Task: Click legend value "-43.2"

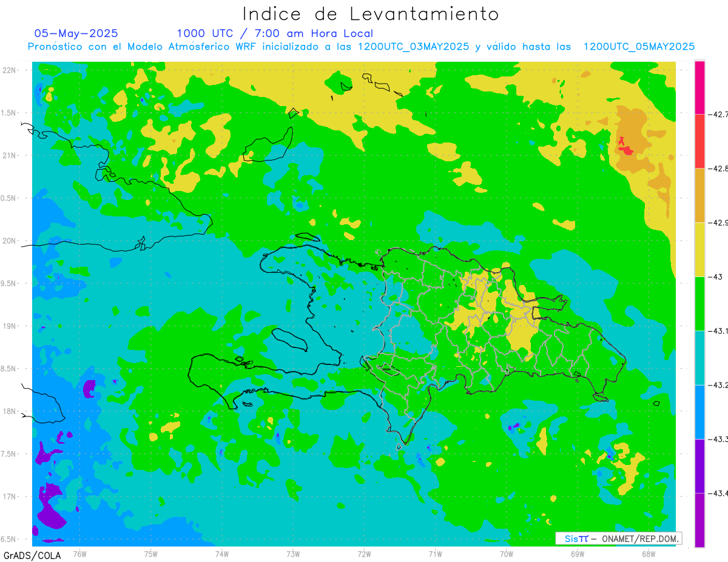Action: (718, 385)
